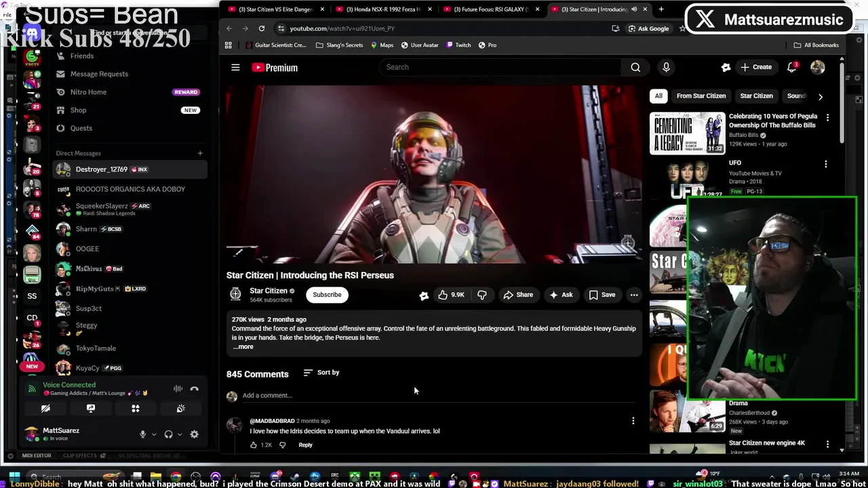The height and width of the screenshot is (488, 868).
Task: Start voice search with the microphone icon
Action: coord(666,67)
